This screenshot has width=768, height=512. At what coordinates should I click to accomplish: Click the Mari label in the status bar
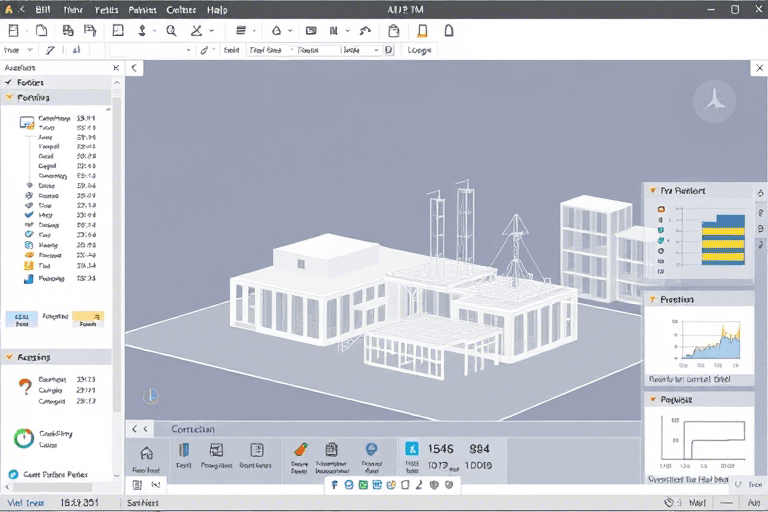pos(697,503)
